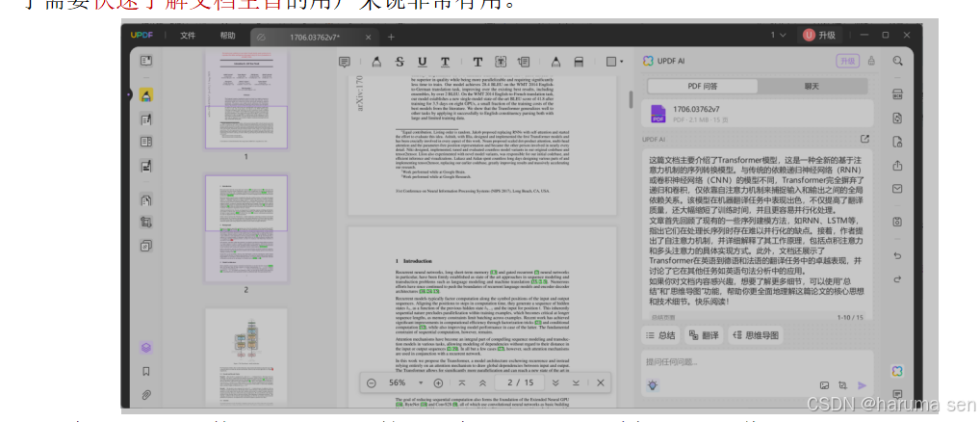Select page 2 thumbnail
The height and width of the screenshot is (422, 980).
click(245, 228)
